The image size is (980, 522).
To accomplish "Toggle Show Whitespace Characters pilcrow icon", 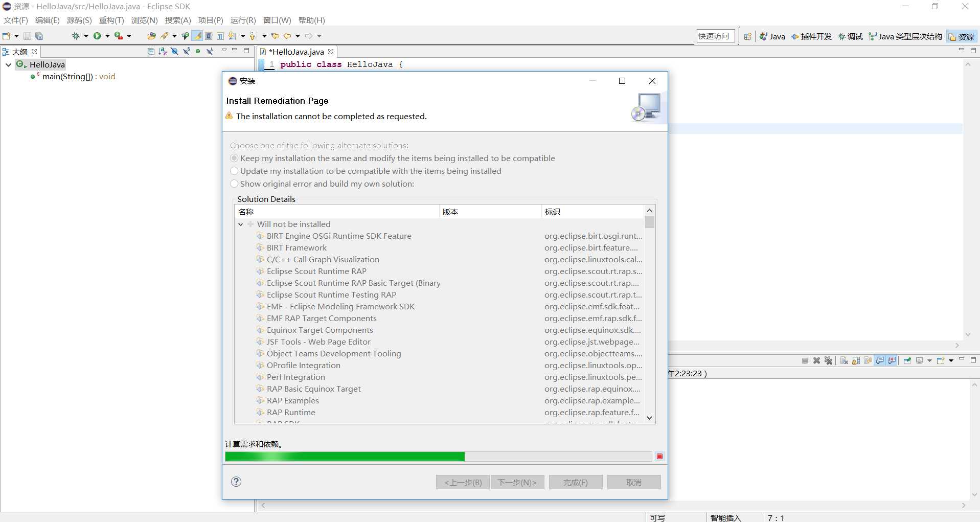I will click(x=220, y=36).
